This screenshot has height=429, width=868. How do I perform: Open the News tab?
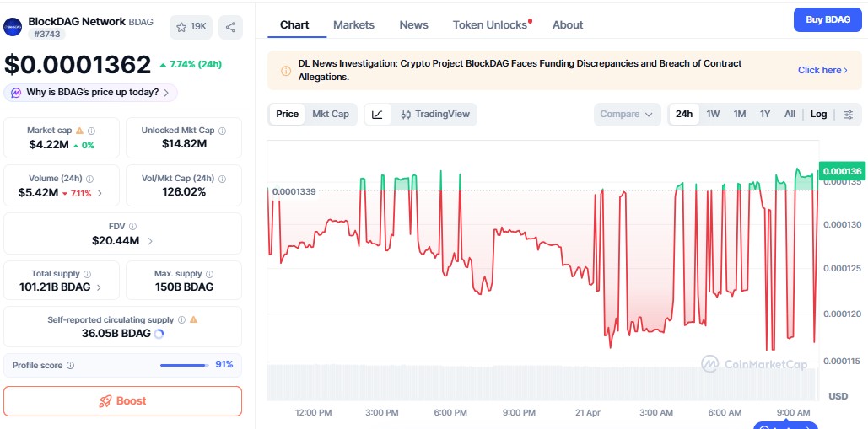pyautogui.click(x=413, y=25)
